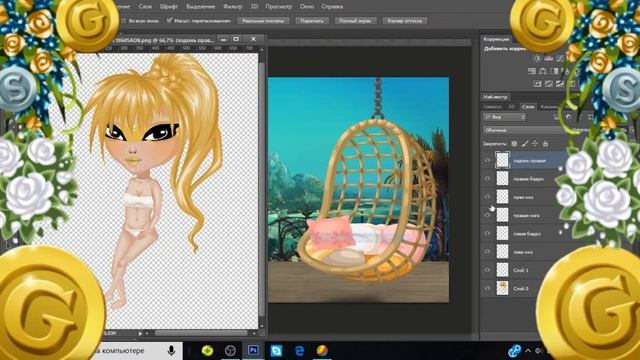The height and width of the screenshot is (360, 640).
Task: Hide the 'Слой 0' layer
Action: 487,288
